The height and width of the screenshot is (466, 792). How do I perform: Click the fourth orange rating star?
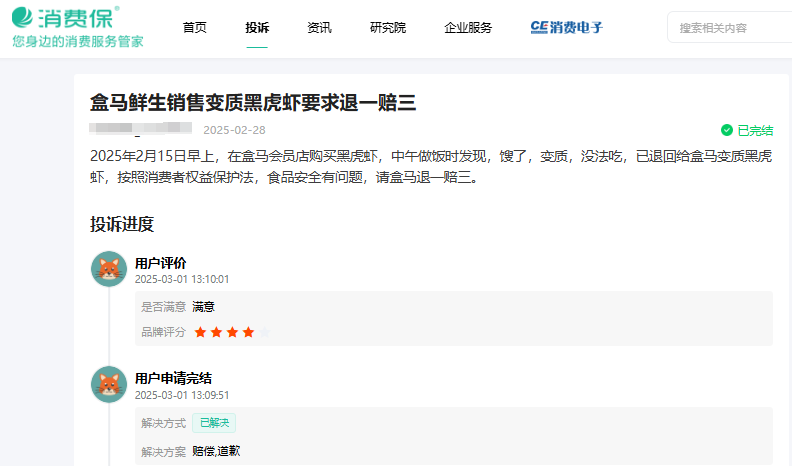[x=248, y=332]
